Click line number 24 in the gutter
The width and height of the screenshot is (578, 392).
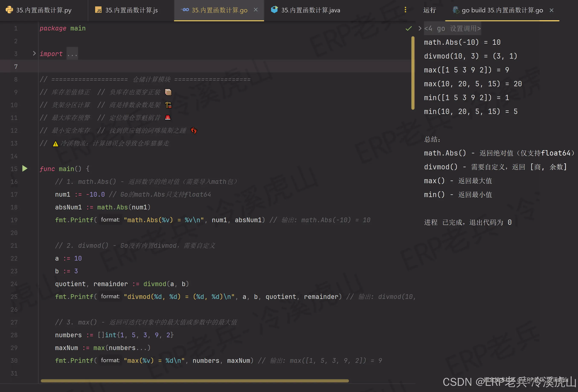coord(14,284)
